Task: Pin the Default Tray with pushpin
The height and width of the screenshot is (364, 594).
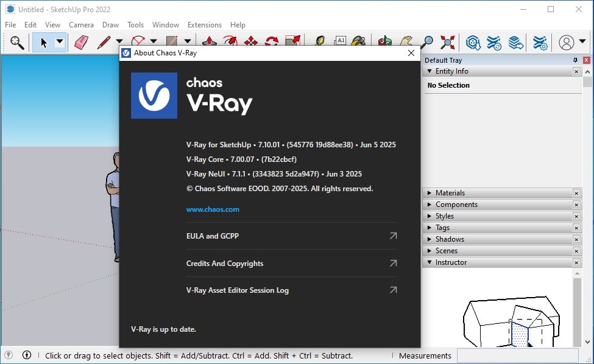Action: (x=576, y=60)
